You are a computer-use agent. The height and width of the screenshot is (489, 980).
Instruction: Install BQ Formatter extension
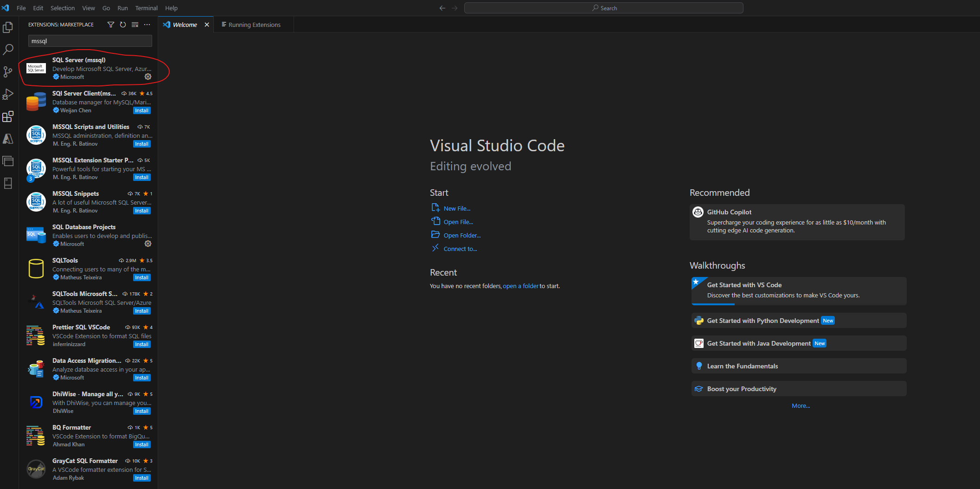[x=142, y=444]
